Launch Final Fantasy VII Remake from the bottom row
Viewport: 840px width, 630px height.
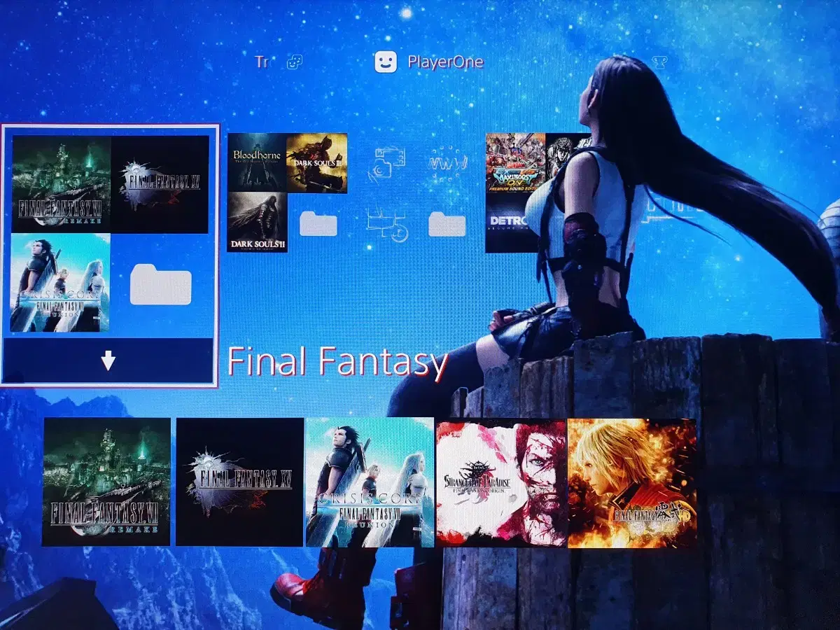pos(106,482)
